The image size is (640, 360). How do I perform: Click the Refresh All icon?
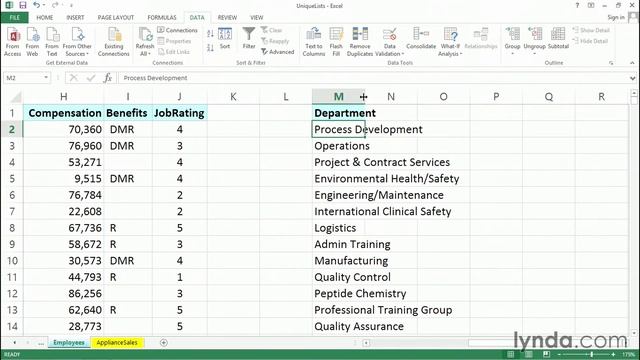coord(145,42)
